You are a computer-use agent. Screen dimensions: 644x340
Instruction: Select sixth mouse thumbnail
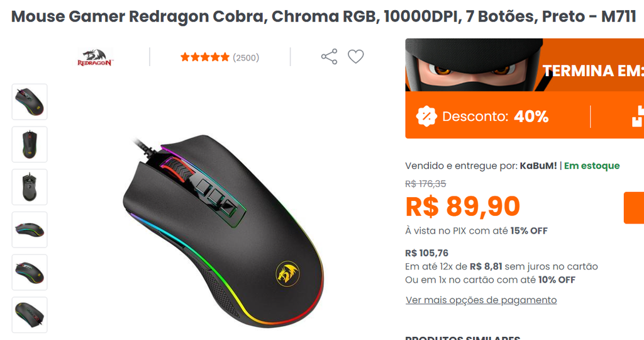[30, 315]
